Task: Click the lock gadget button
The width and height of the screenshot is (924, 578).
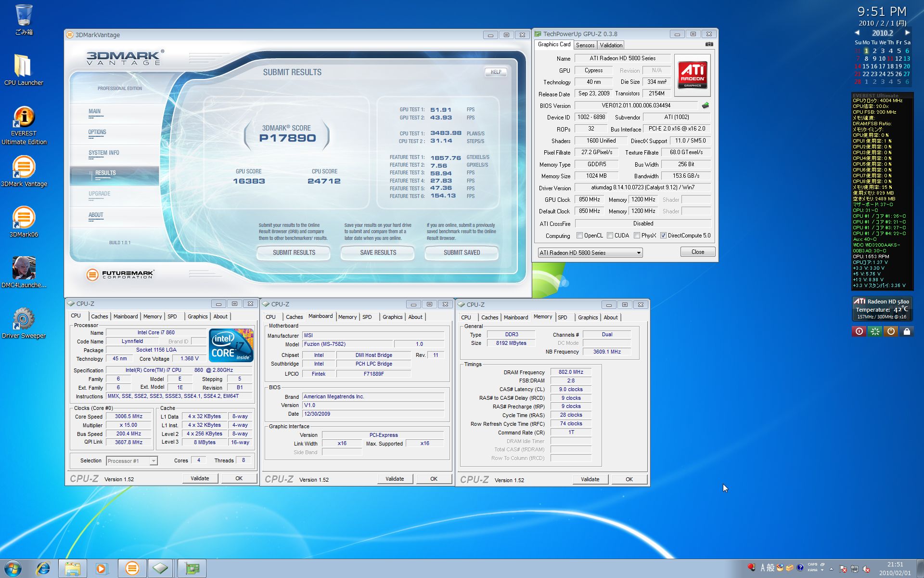Action: [x=907, y=331]
